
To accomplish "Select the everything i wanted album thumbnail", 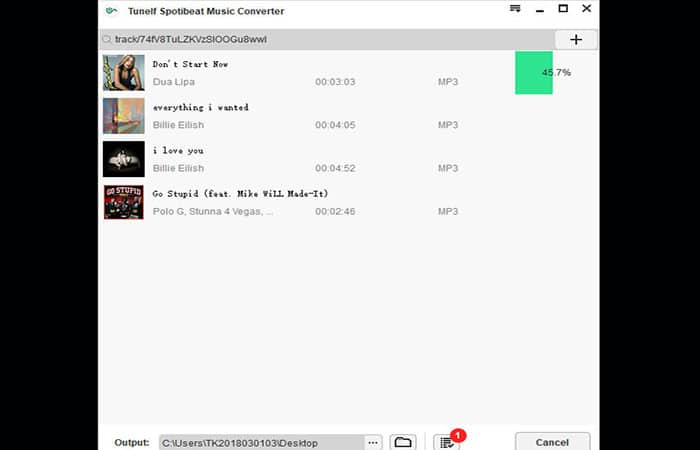I will click(x=124, y=116).
